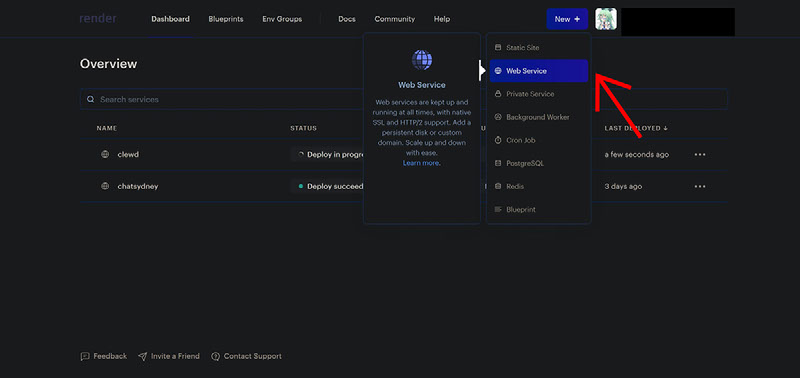Choose Blueprint from the New menu
The width and height of the screenshot is (800, 378).
539,209
